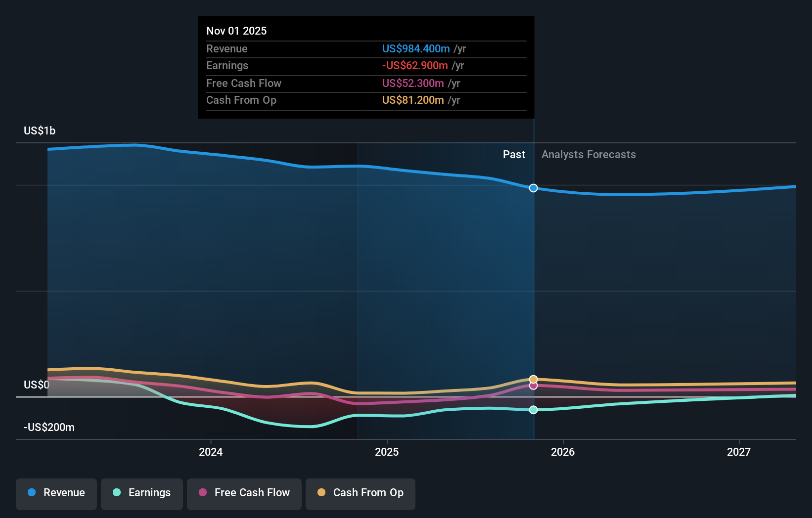Click the Revenue value US$984.400m in tooltip
Screen dimensions: 812x518
(416, 48)
